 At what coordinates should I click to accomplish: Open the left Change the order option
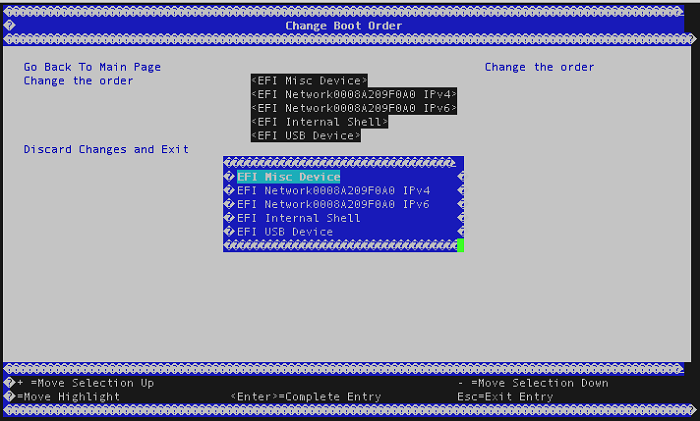coord(78,81)
